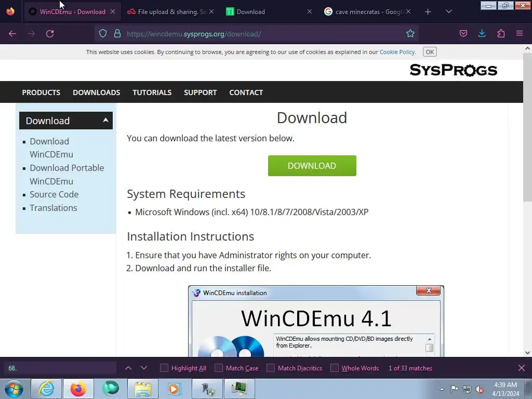Image resolution: width=532 pixels, height=399 pixels.
Task: Click the site security padlock icon
Action: click(x=117, y=34)
